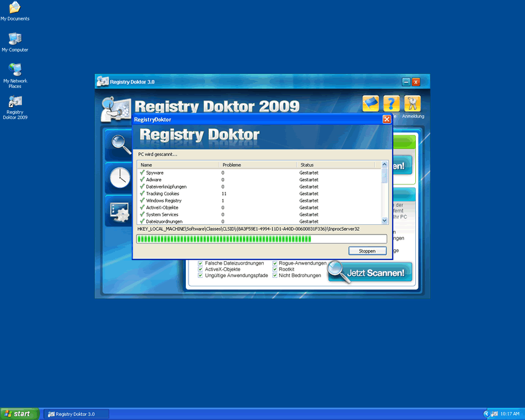Click the magnifying glass scan icon in sidebar
This screenshot has width=525, height=420.
coord(120,144)
